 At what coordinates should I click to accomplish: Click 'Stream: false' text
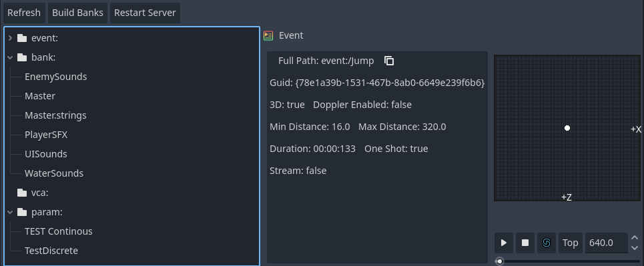point(298,171)
